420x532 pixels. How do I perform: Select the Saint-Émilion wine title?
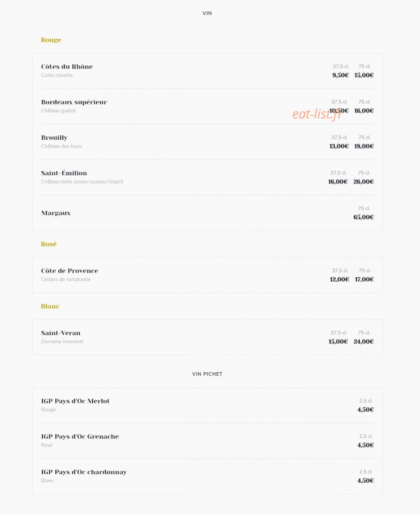(x=64, y=173)
